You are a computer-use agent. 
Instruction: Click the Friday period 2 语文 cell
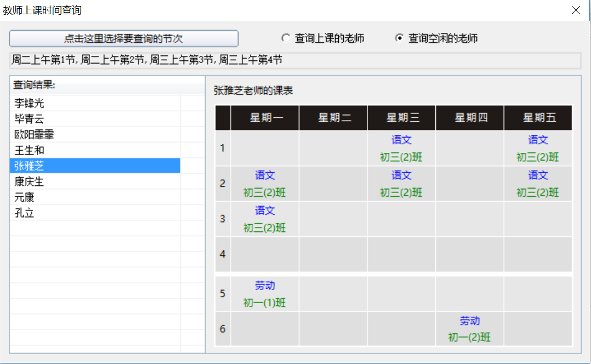[x=538, y=184]
